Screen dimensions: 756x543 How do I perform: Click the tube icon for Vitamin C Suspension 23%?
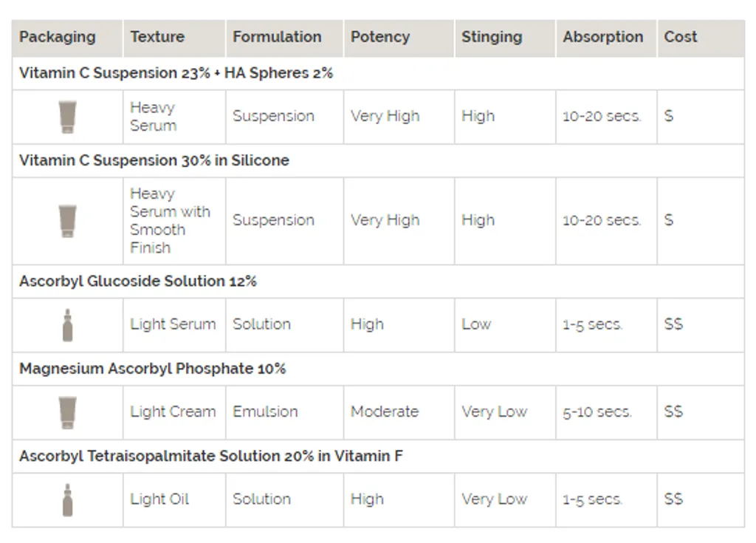67,117
